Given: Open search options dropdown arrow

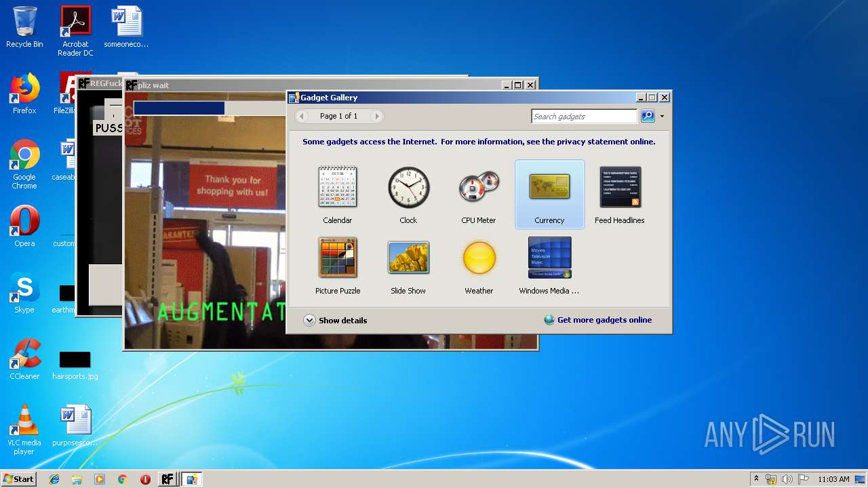Looking at the screenshot, I should (x=662, y=117).
